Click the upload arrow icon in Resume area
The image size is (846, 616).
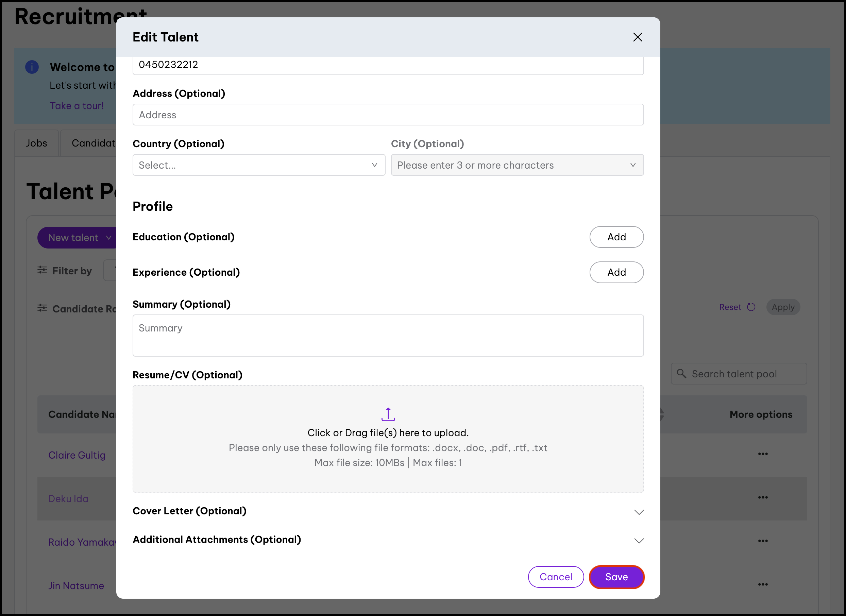click(x=388, y=414)
